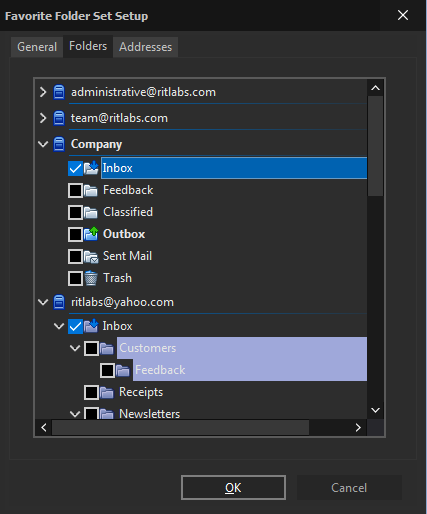
Task: Click the Trash bin icon
Action: (91, 278)
